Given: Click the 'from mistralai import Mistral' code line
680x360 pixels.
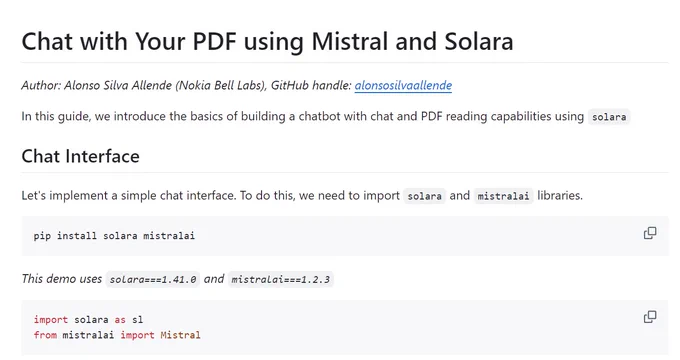Looking at the screenshot, I should pyautogui.click(x=117, y=335).
